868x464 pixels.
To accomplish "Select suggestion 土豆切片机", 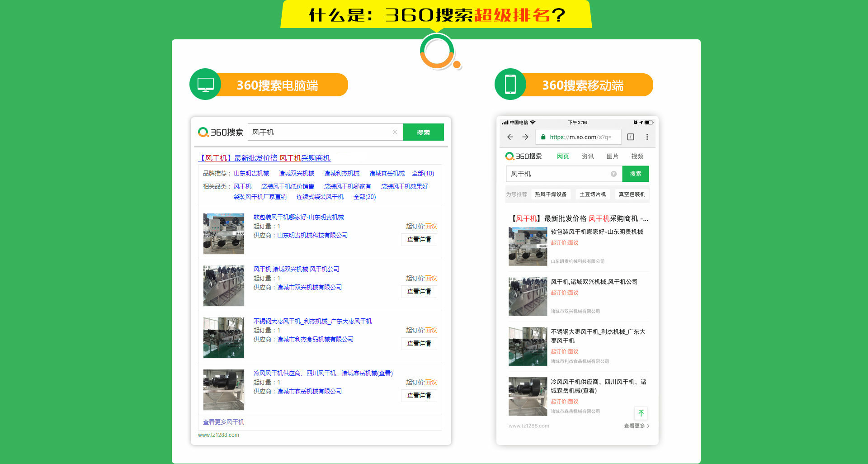I will (x=593, y=194).
